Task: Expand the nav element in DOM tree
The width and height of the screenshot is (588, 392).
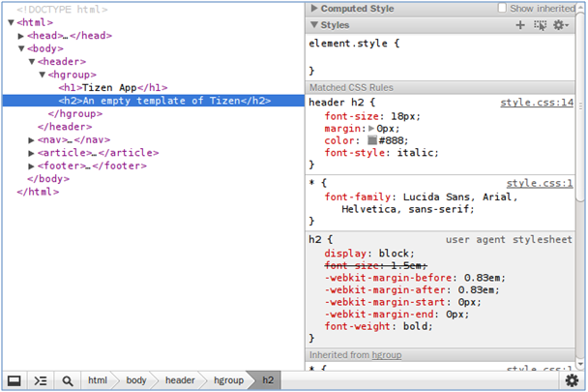Action: pos(32,139)
